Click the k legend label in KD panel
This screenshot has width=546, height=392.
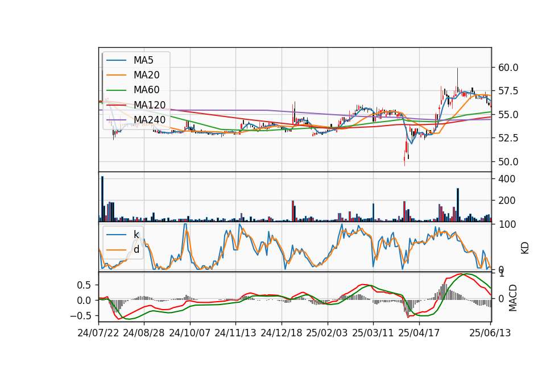(x=136, y=235)
